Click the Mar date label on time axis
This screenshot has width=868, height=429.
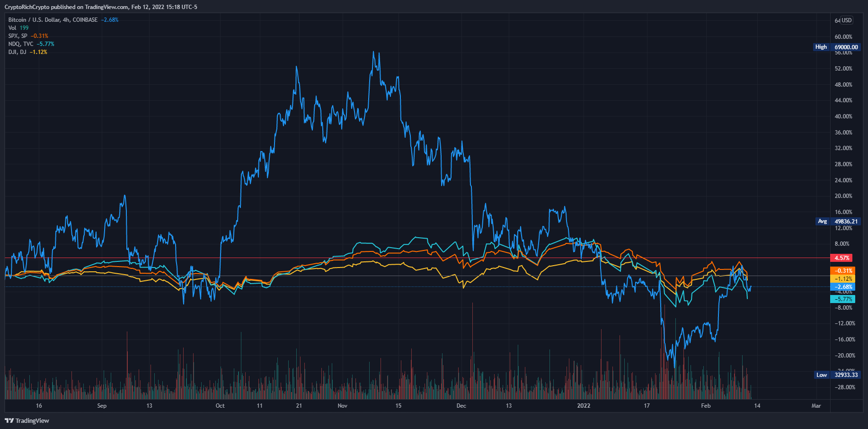point(816,406)
